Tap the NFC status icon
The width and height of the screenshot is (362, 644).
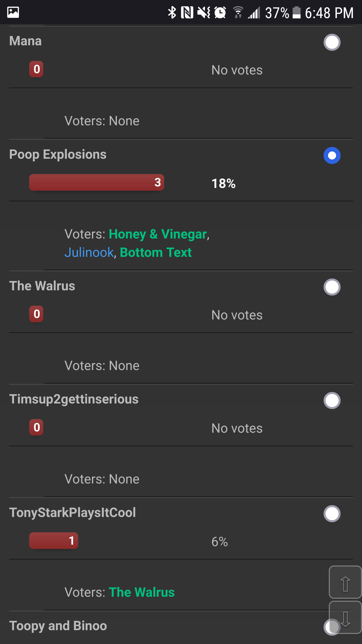[x=187, y=12]
